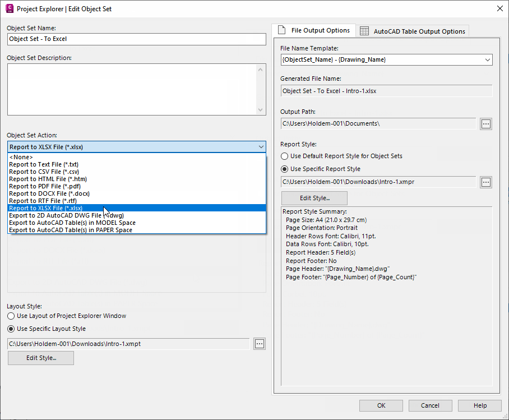The image size is (509, 420).
Task: Select Use Specific Report Style option
Action: (285, 169)
